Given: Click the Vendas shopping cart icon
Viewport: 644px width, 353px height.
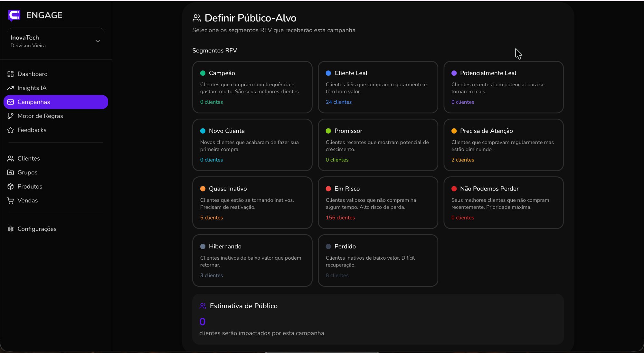Looking at the screenshot, I should (10, 200).
